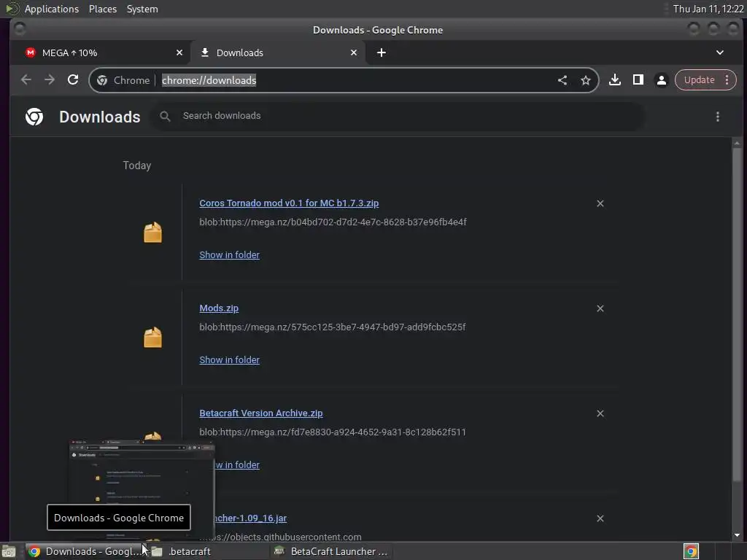Screen dimensions: 747x560
Task: Show Betacraft Version Archive.zip in folder
Action: coord(237,464)
